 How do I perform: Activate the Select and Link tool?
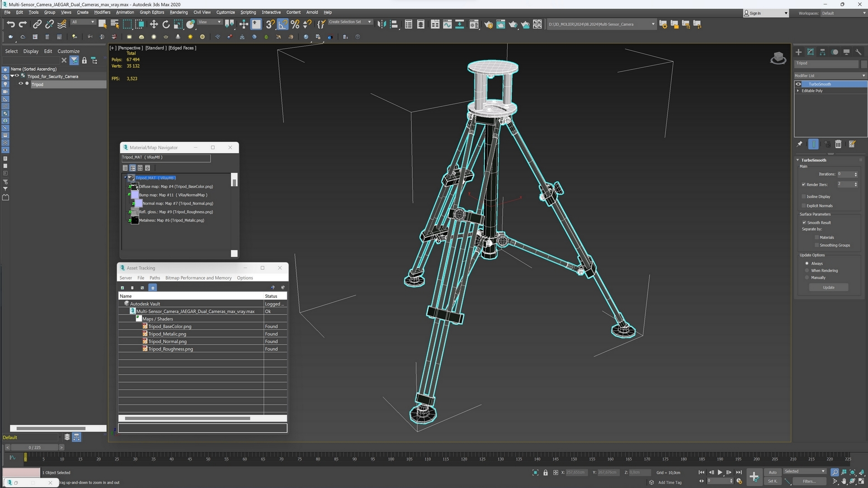(38, 24)
